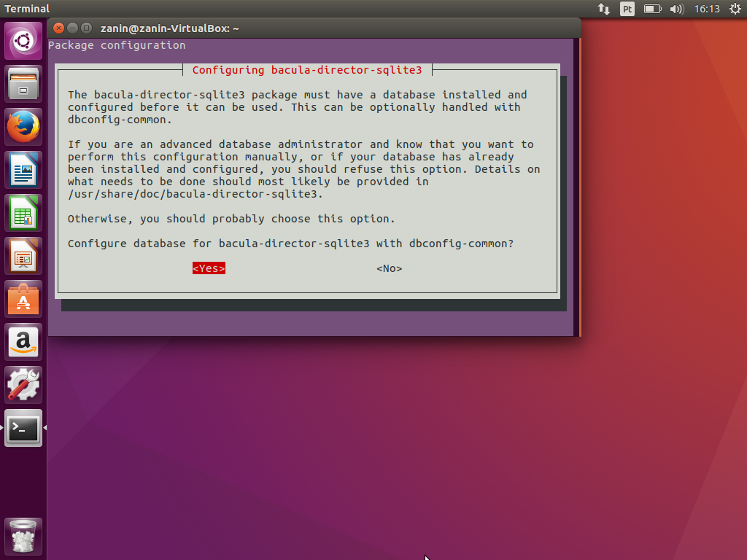Open keyboard layout Pt indicator
The image size is (747, 560).
coord(627,9)
